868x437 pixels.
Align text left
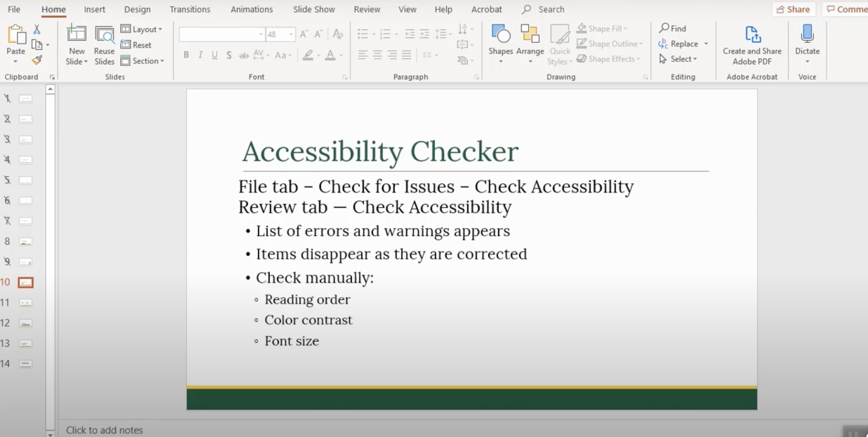tap(363, 55)
